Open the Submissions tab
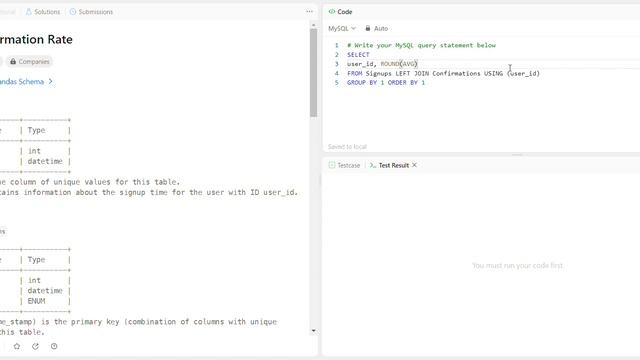Viewport: 640px width, 360px height. pyautogui.click(x=91, y=12)
